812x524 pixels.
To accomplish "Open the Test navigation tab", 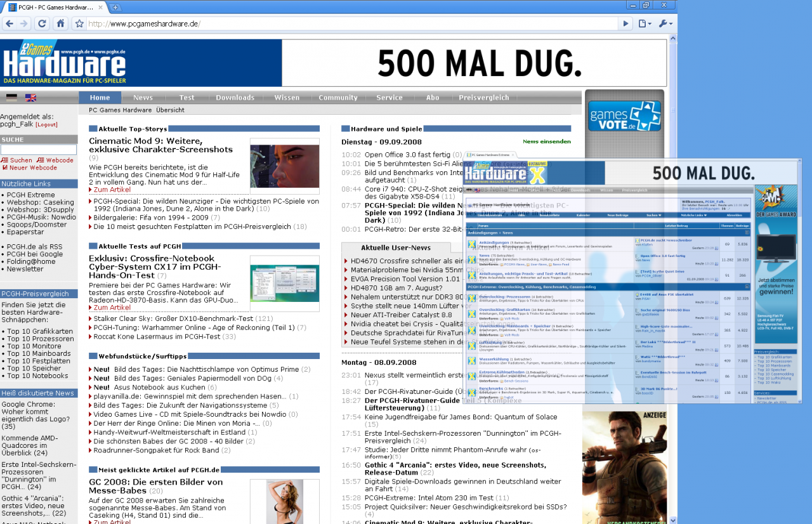I will [x=187, y=98].
